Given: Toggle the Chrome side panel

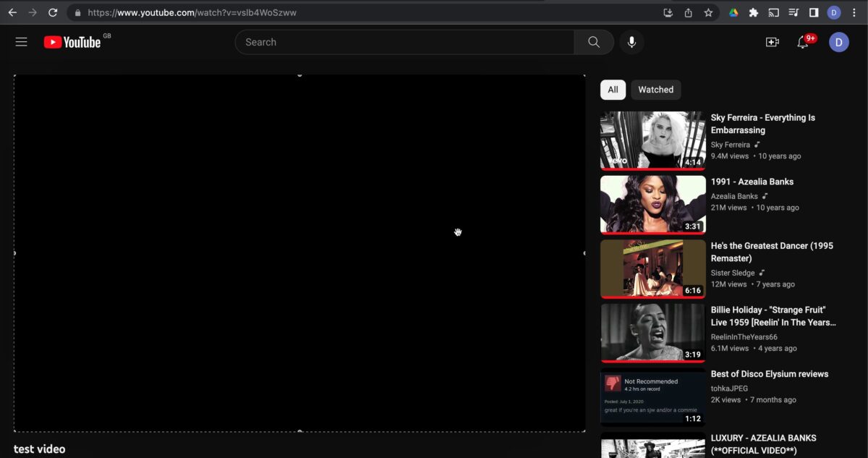Looking at the screenshot, I should [814, 12].
